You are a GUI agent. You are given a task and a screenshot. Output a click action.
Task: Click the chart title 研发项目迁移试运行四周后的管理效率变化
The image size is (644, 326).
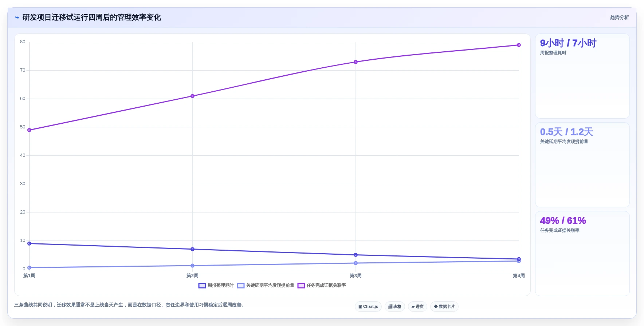pos(92,17)
